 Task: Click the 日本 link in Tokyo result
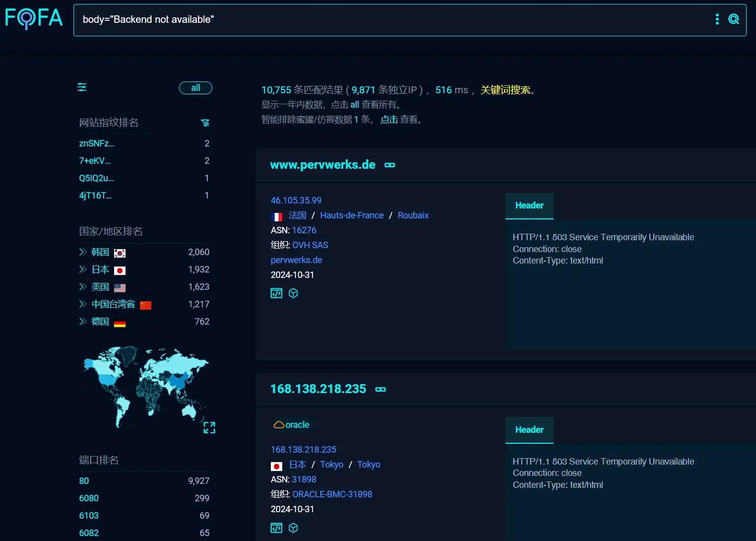298,465
